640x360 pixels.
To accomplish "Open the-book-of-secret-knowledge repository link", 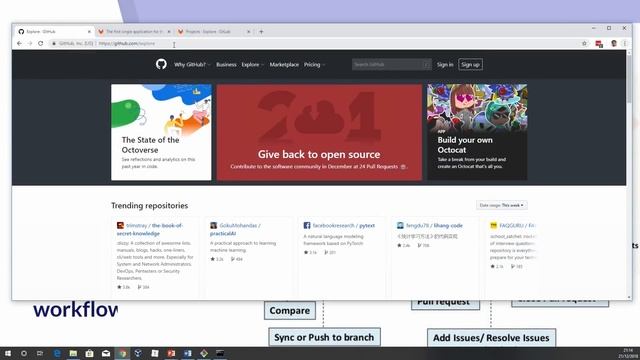I will 150,229.
